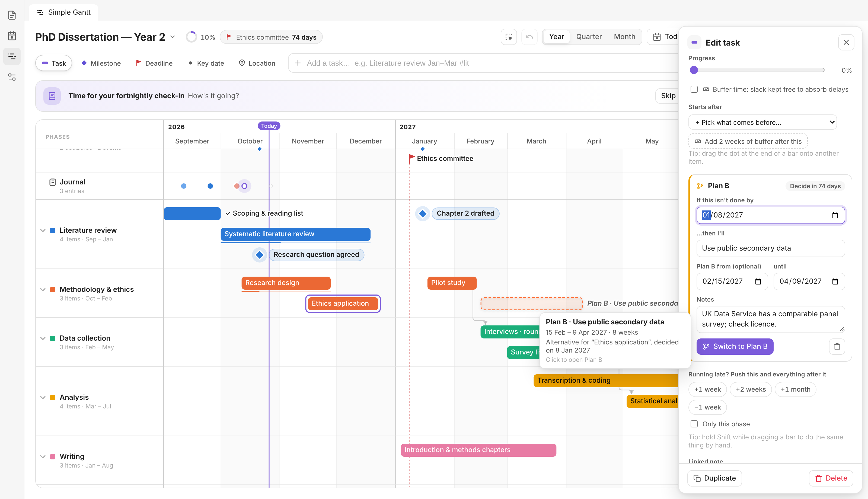Click trash icon beside Switch to Plan B

coord(837,347)
